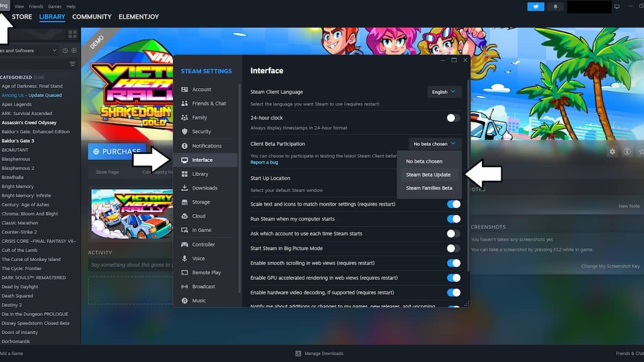This screenshot has width=644, height=362.
Task: Click the game info circle icon
Action: click(x=627, y=152)
